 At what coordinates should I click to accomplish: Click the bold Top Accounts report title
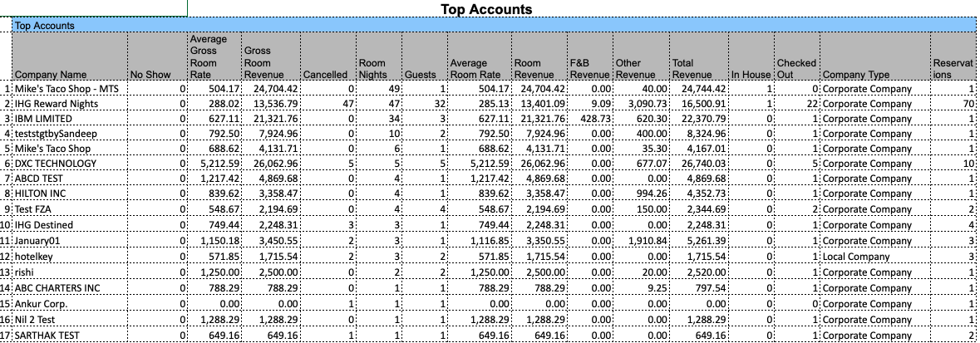(486, 9)
